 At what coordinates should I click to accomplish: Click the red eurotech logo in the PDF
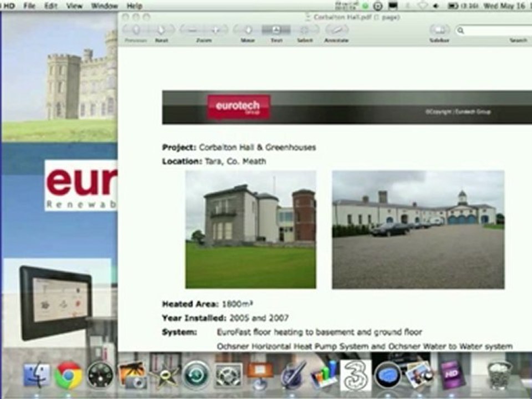pos(238,106)
